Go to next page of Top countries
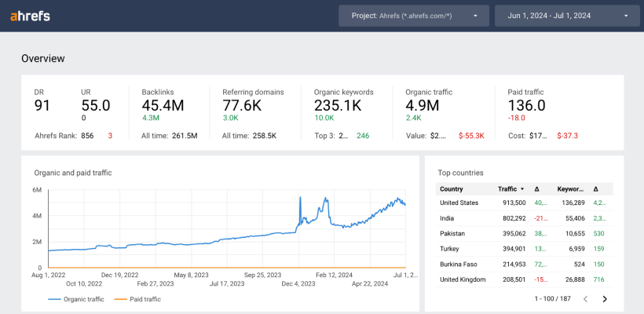Image resolution: width=644 pixels, height=314 pixels. click(604, 299)
